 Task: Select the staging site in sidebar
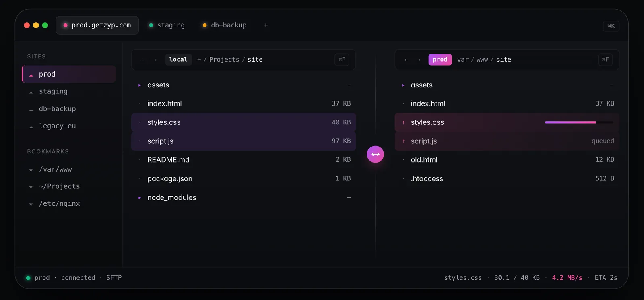point(69,91)
